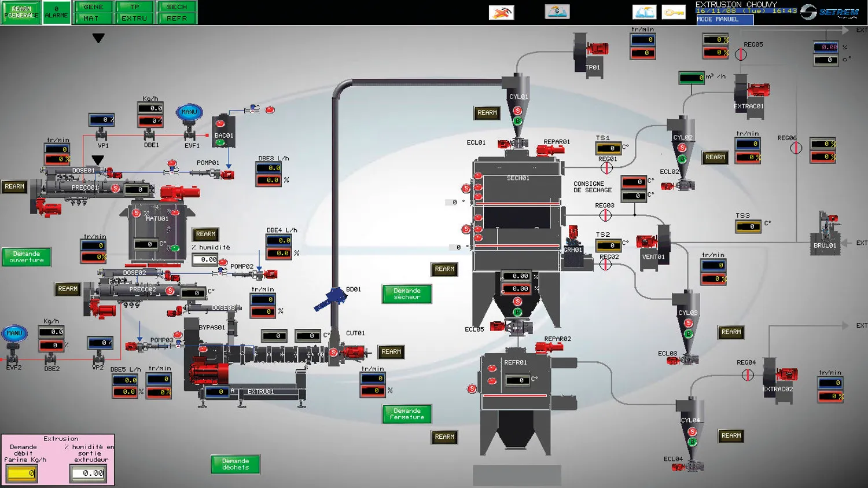Switch to the SECH view
The height and width of the screenshot is (488, 868).
[x=177, y=7]
